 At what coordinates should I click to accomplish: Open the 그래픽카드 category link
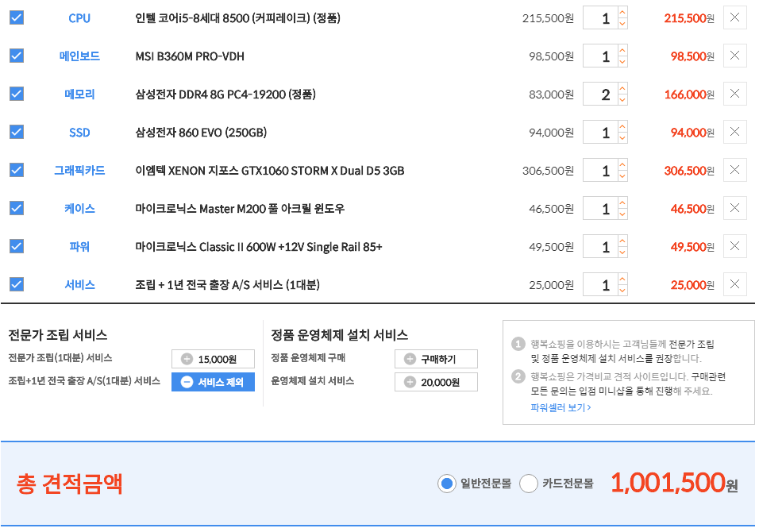(79, 170)
